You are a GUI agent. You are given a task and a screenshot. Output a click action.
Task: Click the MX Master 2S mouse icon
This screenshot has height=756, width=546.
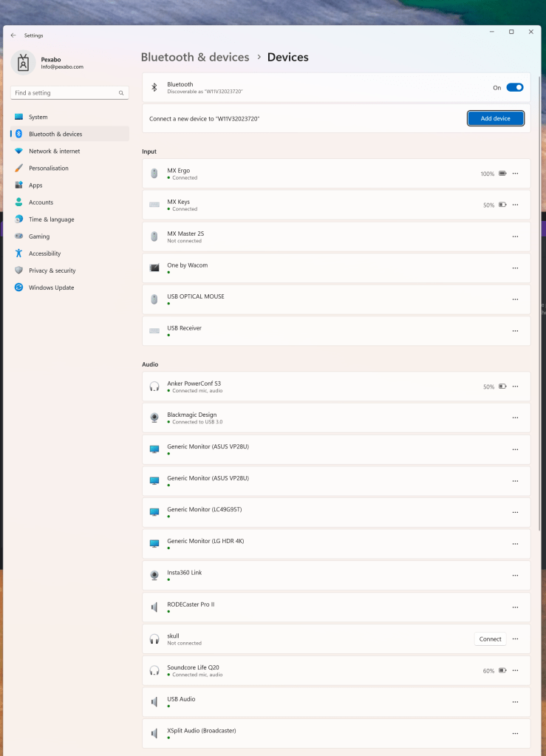click(x=154, y=236)
